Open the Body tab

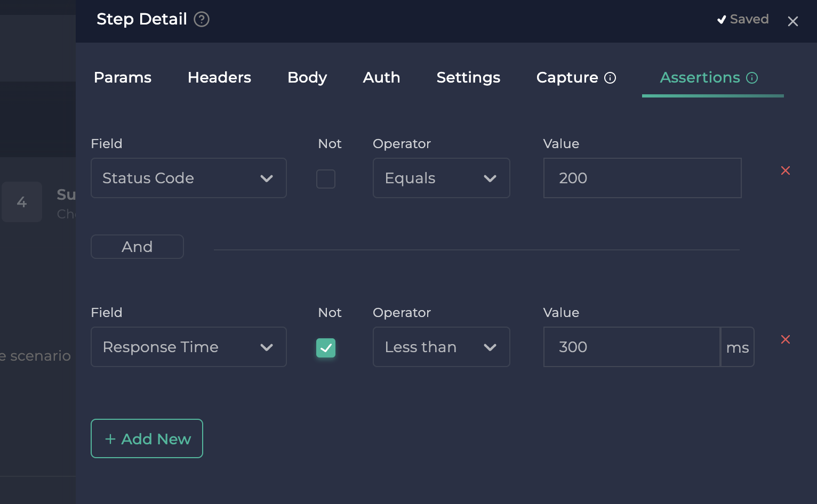307,78
